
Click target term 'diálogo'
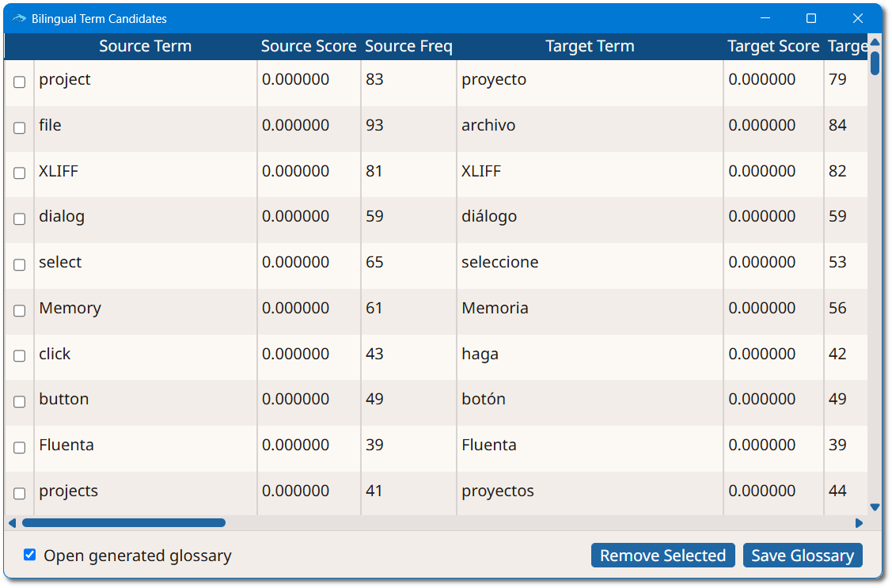pos(489,217)
